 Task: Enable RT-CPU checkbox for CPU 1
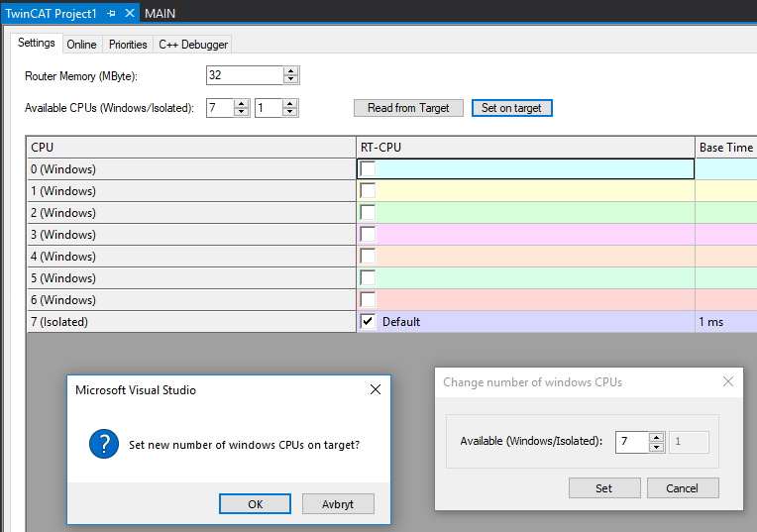368,190
